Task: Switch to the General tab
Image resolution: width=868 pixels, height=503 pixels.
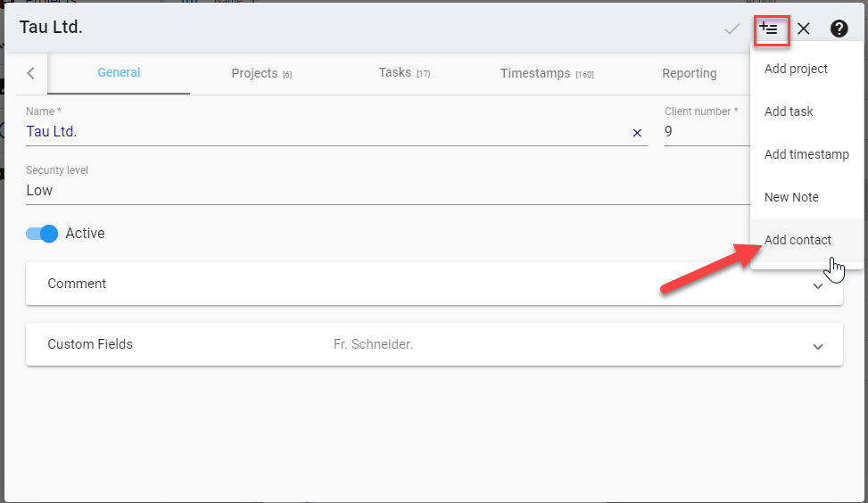Action: [x=119, y=73]
